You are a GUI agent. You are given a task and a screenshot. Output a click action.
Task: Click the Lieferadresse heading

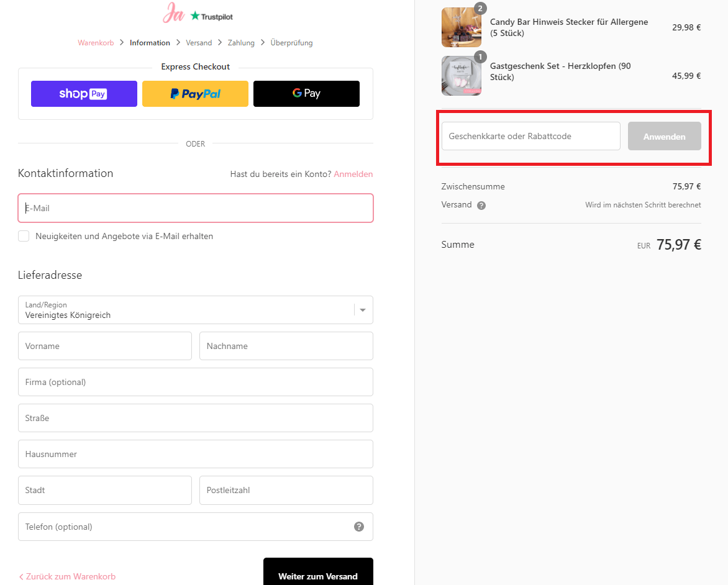(x=50, y=275)
